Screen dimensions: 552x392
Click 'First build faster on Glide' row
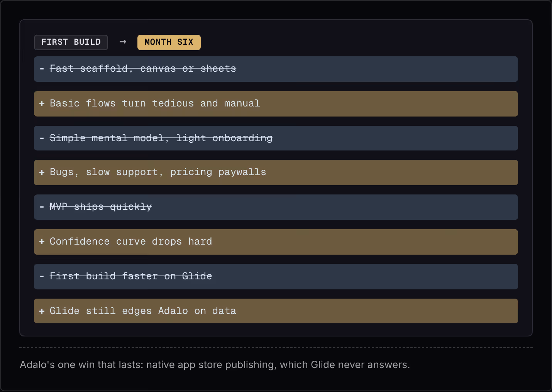276,277
